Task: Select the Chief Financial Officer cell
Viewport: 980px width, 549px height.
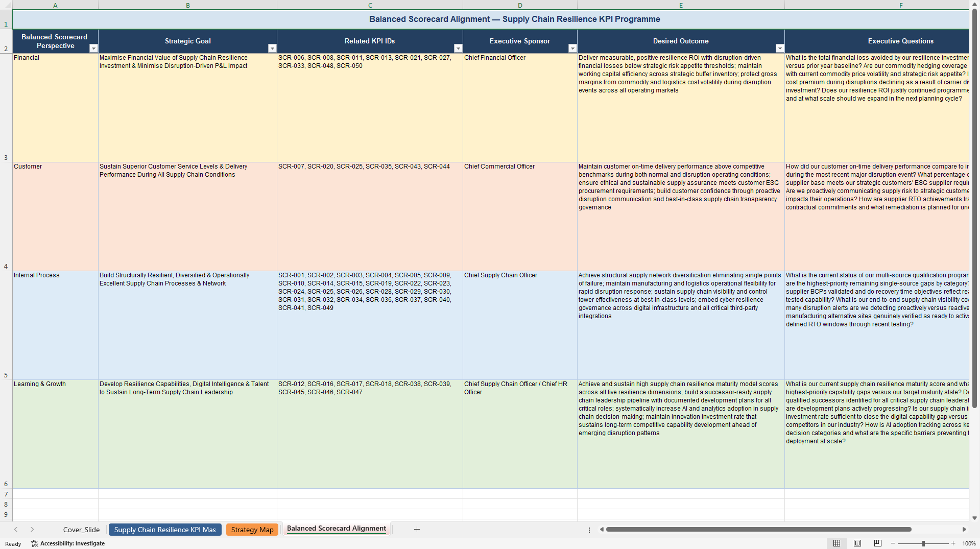Action: coord(520,108)
